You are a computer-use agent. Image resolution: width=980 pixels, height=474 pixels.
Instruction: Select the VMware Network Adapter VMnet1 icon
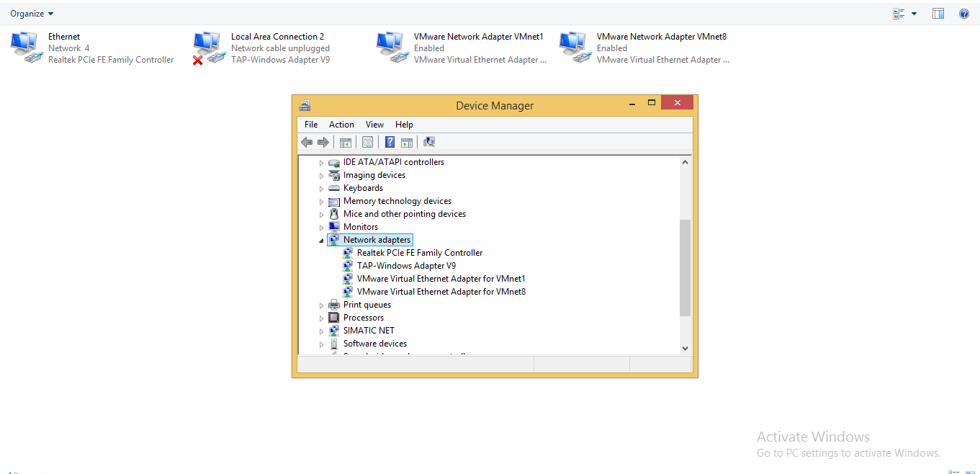(x=393, y=48)
